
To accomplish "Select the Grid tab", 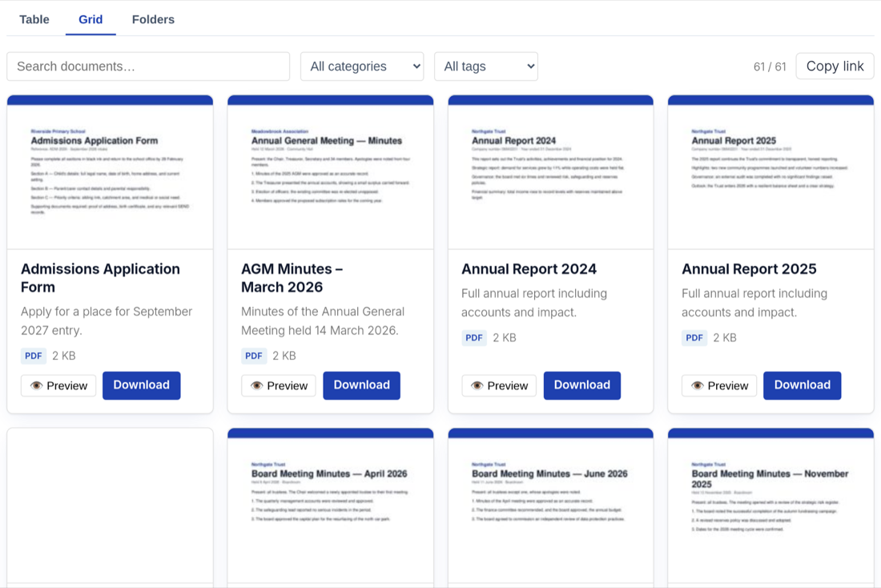I will coord(91,20).
